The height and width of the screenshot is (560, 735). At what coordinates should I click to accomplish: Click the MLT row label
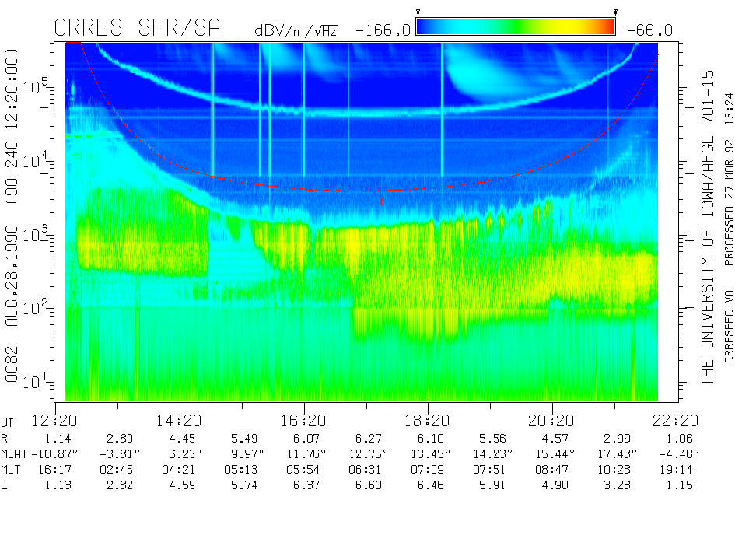11,469
